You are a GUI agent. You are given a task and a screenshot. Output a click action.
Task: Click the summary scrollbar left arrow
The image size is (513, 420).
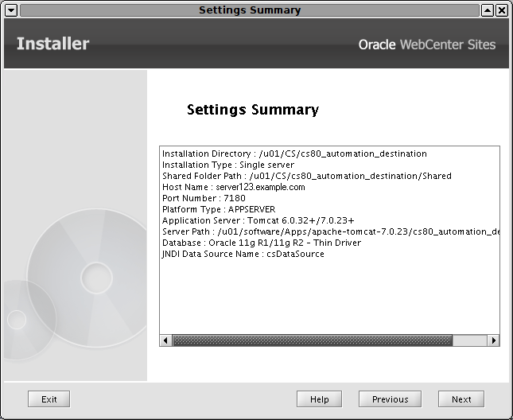click(165, 340)
